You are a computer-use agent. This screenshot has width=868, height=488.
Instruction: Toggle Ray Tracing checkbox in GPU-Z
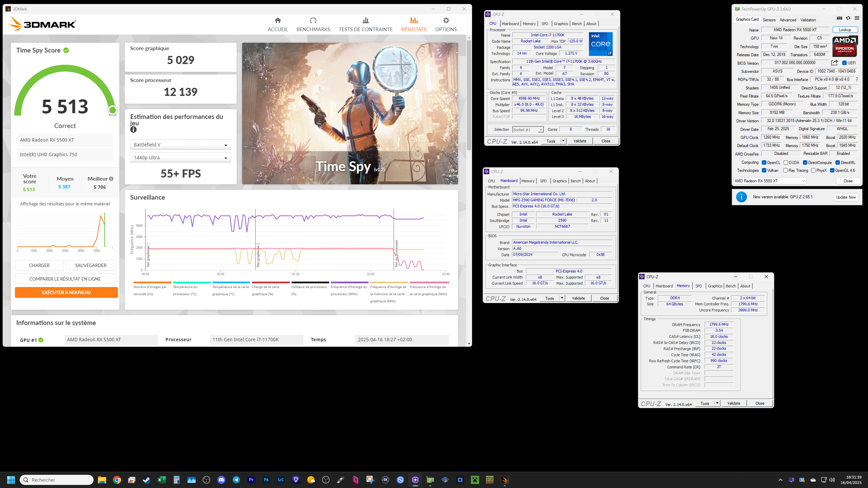tap(786, 170)
